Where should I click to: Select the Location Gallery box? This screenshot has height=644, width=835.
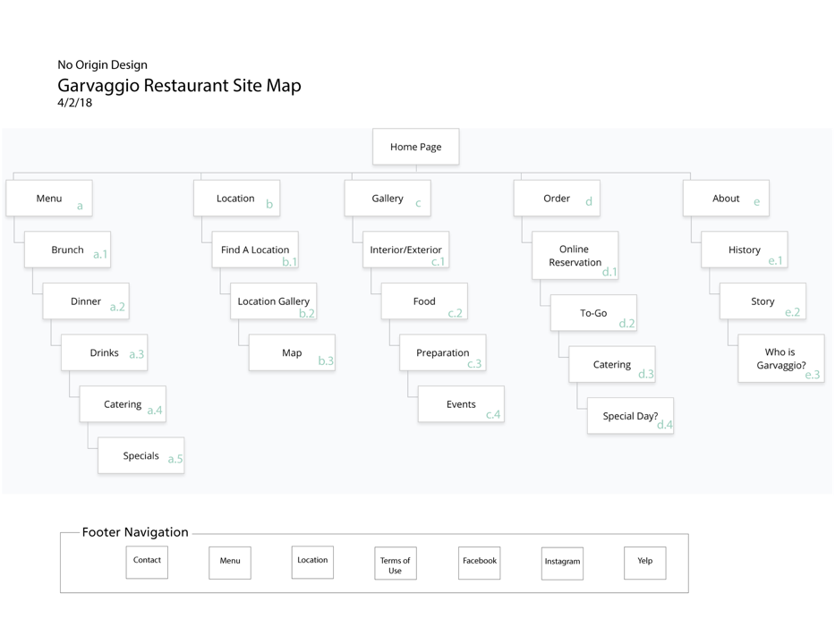tap(274, 301)
